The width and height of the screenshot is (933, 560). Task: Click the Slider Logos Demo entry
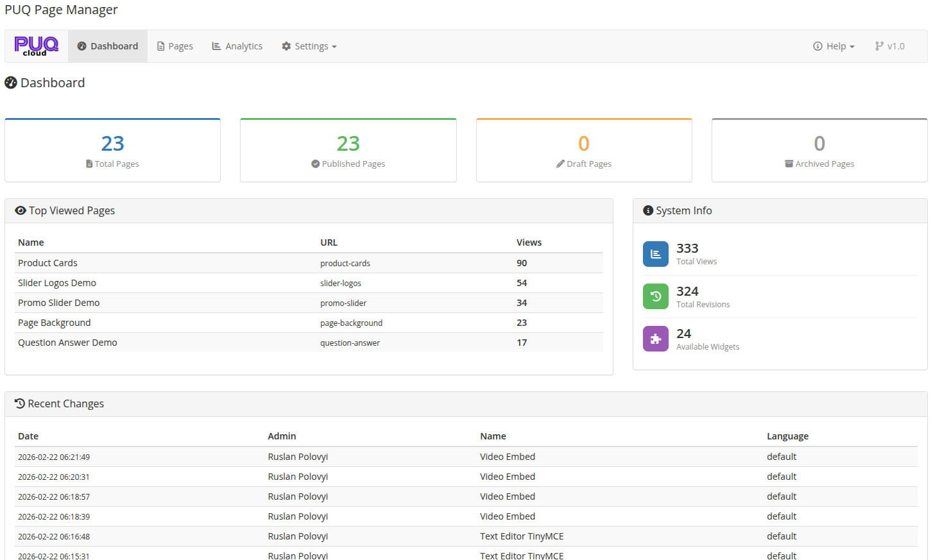pyautogui.click(x=57, y=283)
